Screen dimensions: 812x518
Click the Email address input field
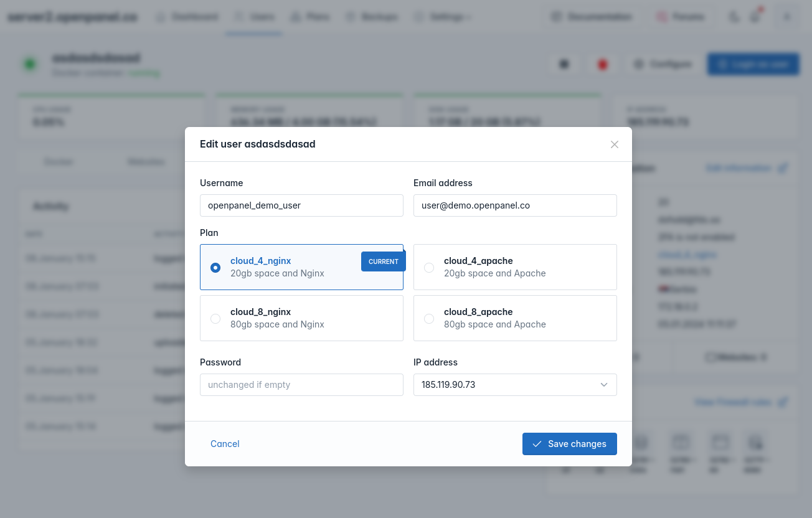[515, 205]
